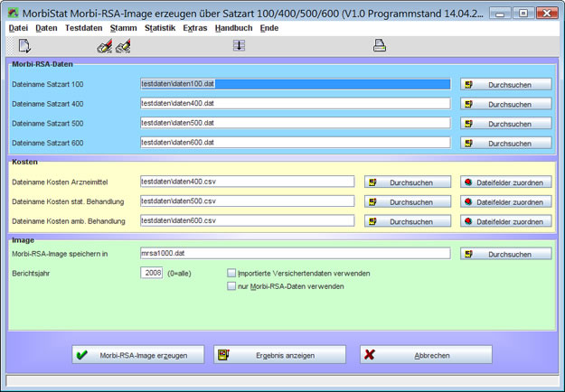Viewport: 565px width, 392px height.
Task: Click Durchsuchen for Kosten stat. Behandlung
Action: click(x=408, y=201)
